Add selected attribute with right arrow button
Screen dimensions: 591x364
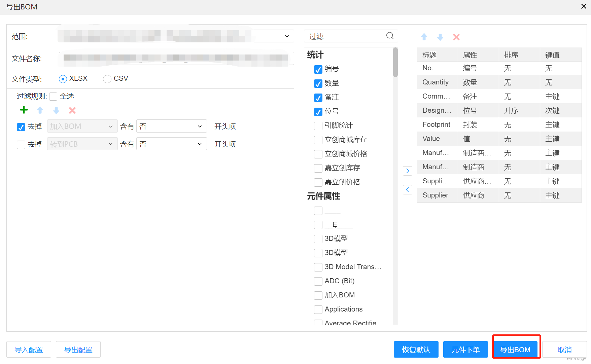coord(408,171)
